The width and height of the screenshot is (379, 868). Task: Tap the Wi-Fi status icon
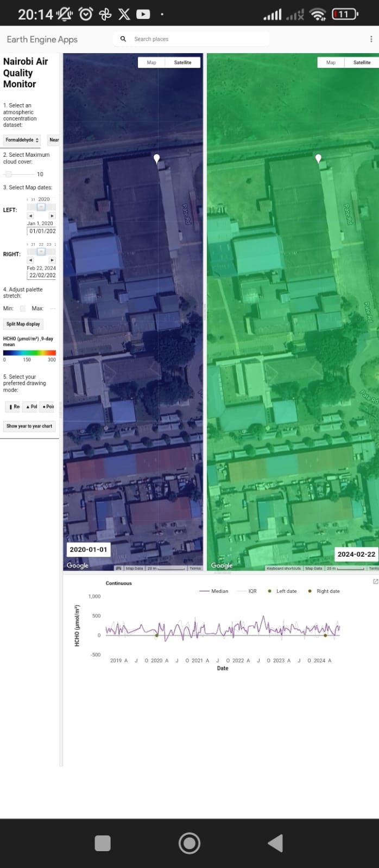[318, 15]
